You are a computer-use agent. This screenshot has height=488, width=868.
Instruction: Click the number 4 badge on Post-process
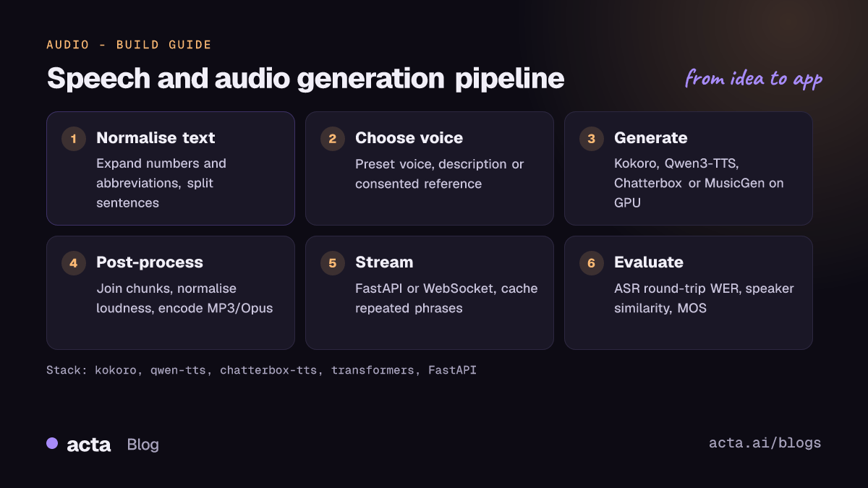point(74,262)
